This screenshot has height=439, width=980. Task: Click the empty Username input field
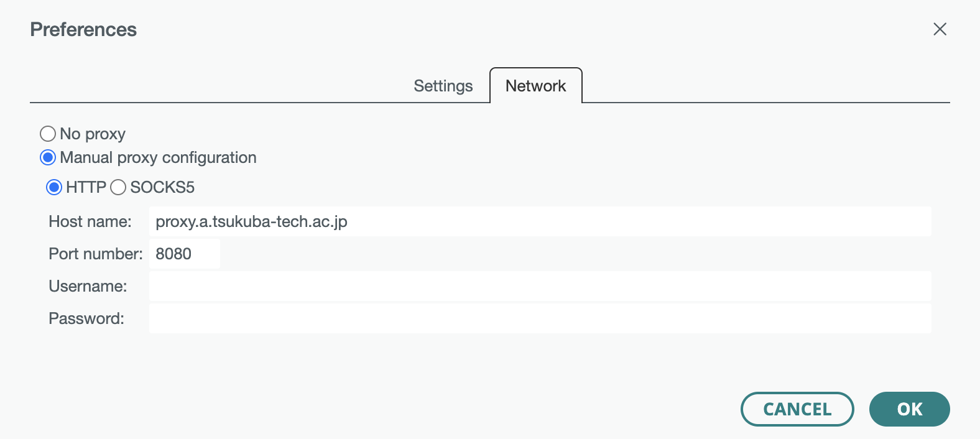540,286
